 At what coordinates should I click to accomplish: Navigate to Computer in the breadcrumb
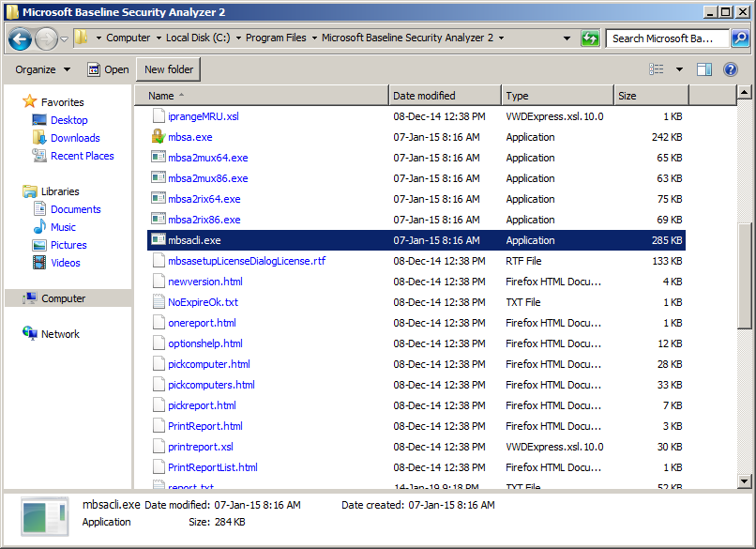pyautogui.click(x=128, y=38)
